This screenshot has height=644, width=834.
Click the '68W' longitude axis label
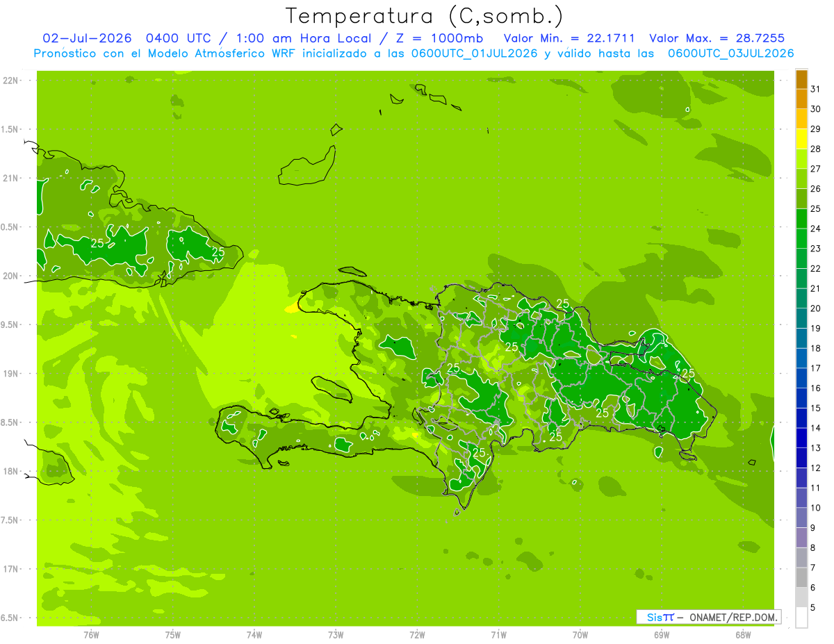(743, 634)
